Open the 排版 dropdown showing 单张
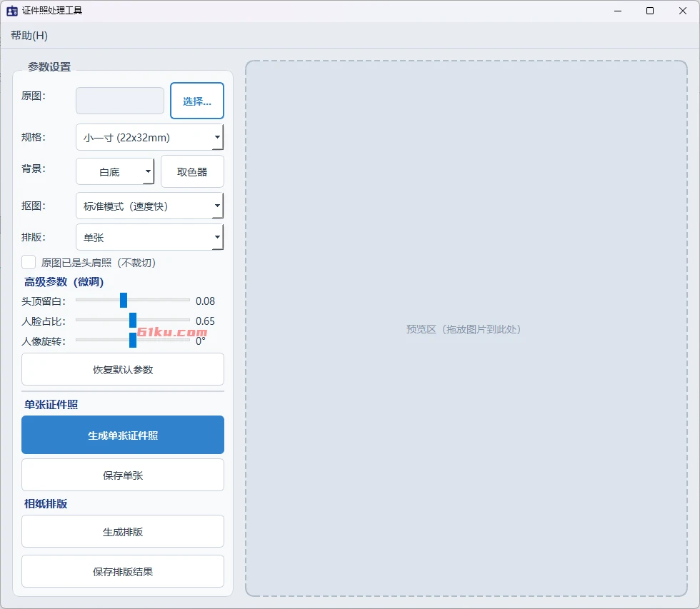Viewport: 700px width, 609px height. (x=149, y=237)
